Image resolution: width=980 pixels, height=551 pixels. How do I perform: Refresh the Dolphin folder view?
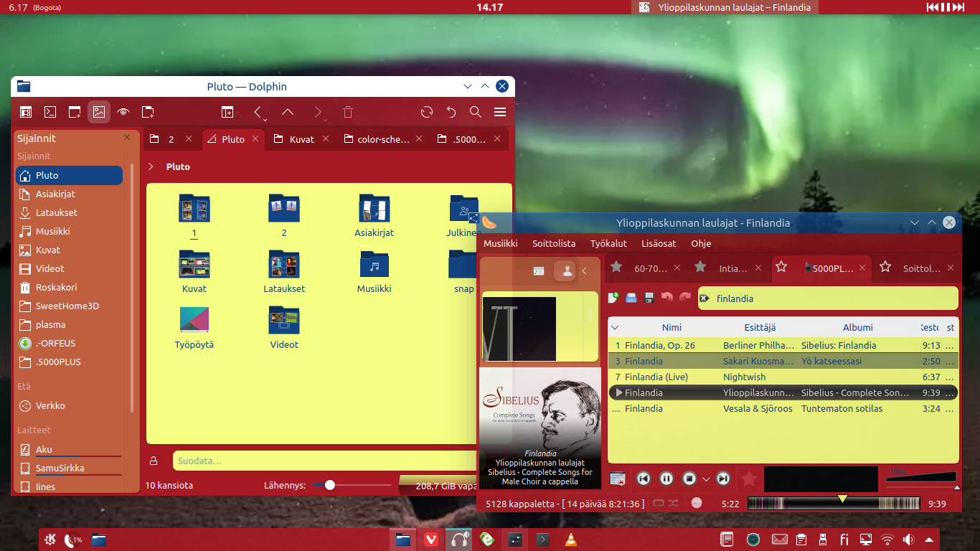click(x=427, y=112)
